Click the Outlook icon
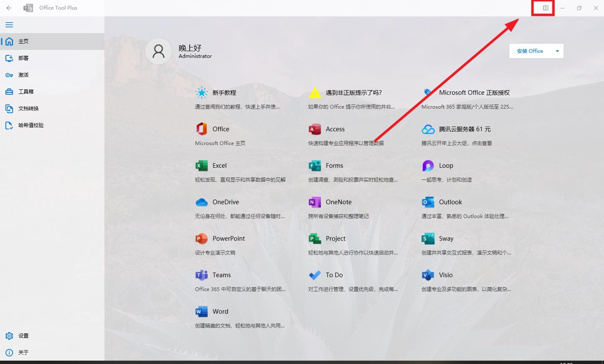This screenshot has height=364, width=604. pos(428,202)
